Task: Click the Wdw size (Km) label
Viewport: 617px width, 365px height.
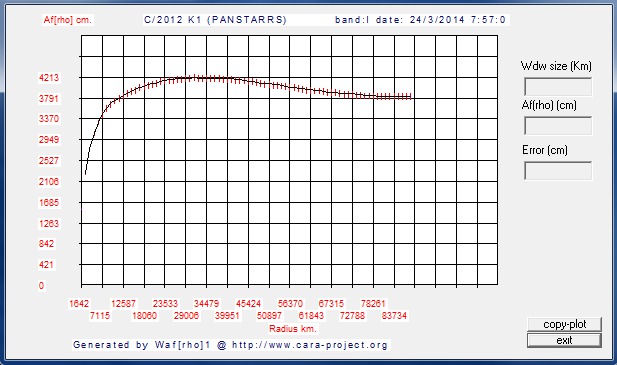Action: coord(556,66)
